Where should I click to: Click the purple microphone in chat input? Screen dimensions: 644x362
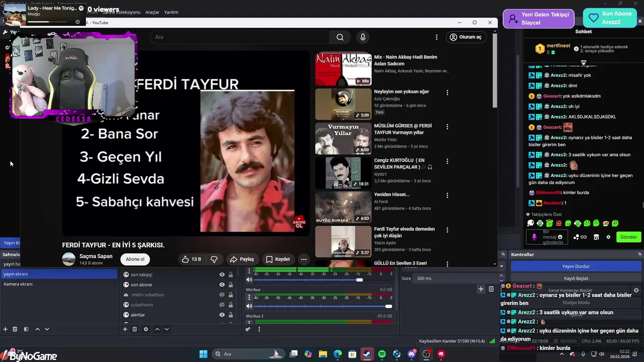point(534,237)
